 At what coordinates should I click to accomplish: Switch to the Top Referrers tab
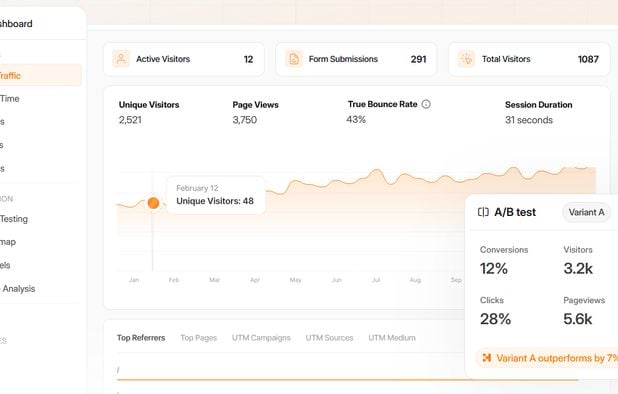141,338
